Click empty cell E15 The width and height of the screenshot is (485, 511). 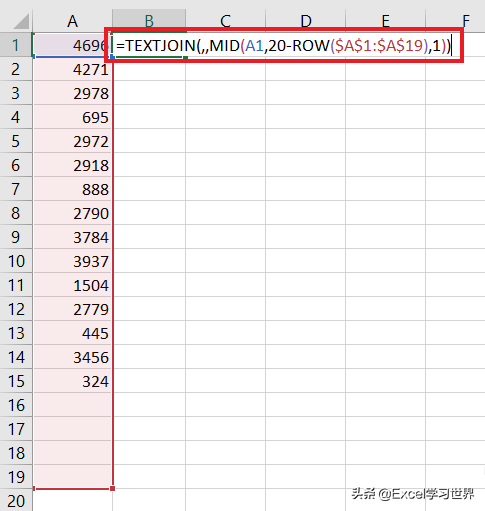click(386, 381)
